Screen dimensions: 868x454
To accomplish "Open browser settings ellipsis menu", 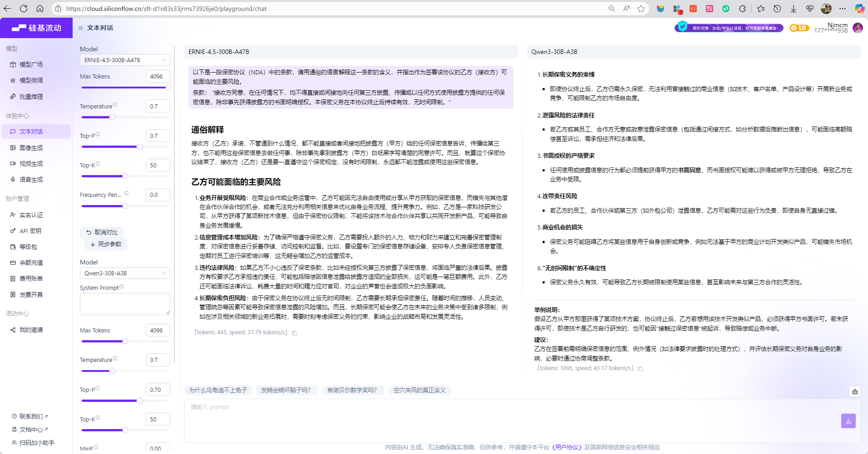I will pyautogui.click(x=843, y=9).
